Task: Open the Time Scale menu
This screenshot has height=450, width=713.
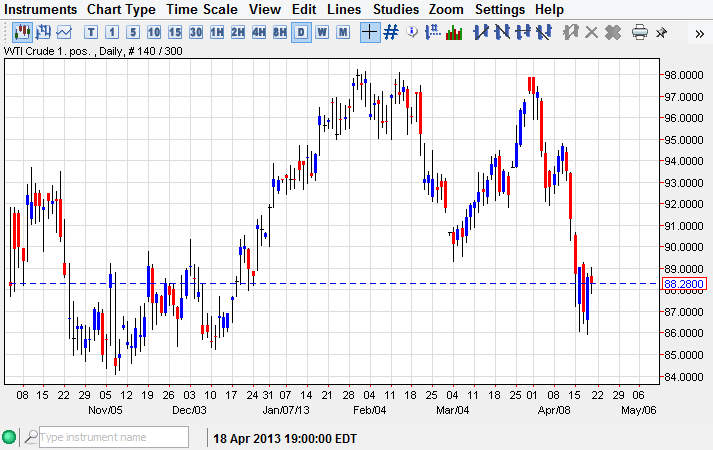Action: tap(201, 9)
